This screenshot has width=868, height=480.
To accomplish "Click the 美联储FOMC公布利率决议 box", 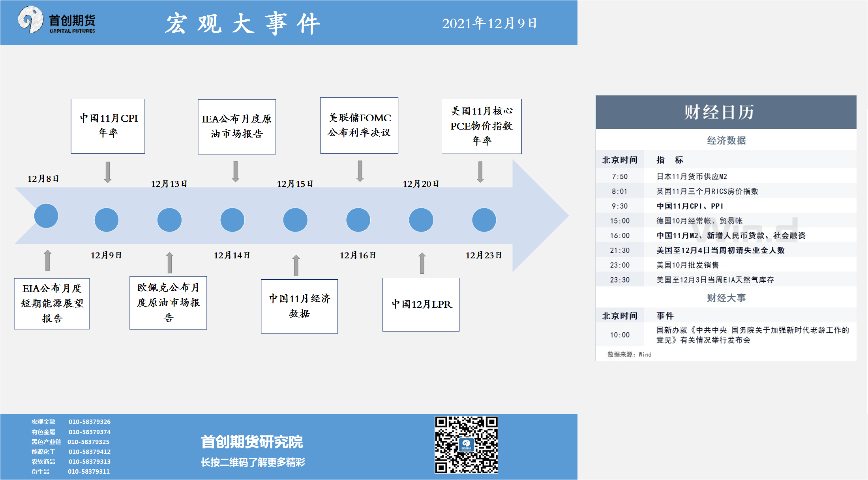I will tap(359, 125).
